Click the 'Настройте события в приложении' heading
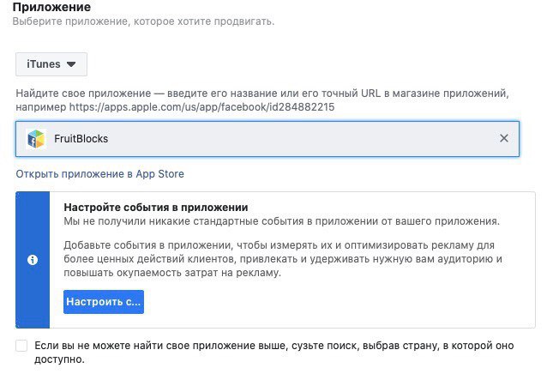 click(156, 208)
